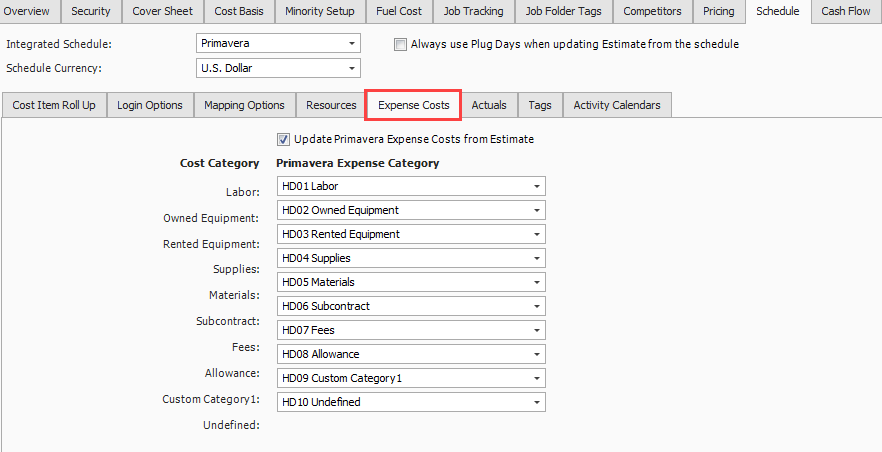The height and width of the screenshot is (452, 882).
Task: Go to the Job Folder Tags tab
Action: tap(564, 11)
